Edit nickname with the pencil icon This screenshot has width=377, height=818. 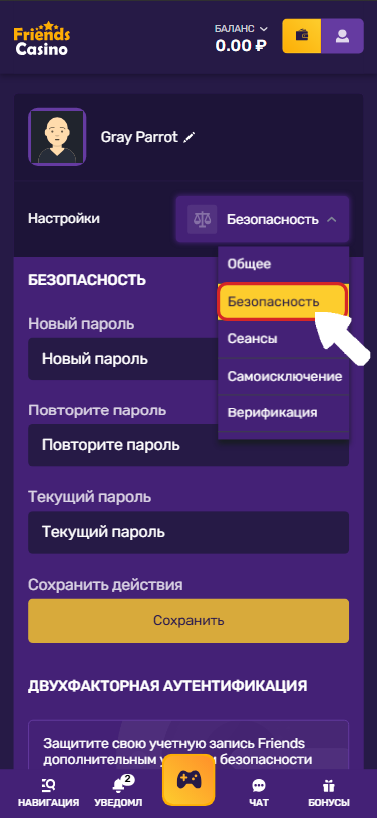coord(189,137)
